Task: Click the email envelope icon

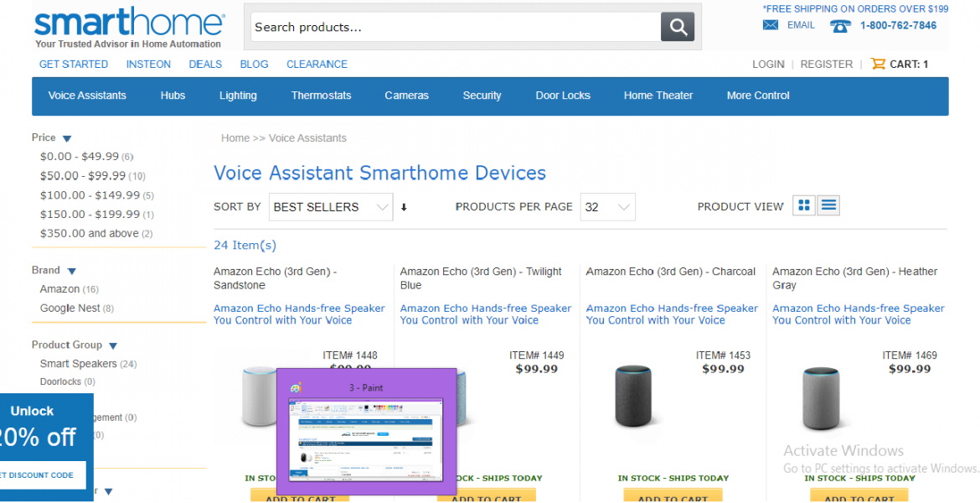Action: coord(771,25)
